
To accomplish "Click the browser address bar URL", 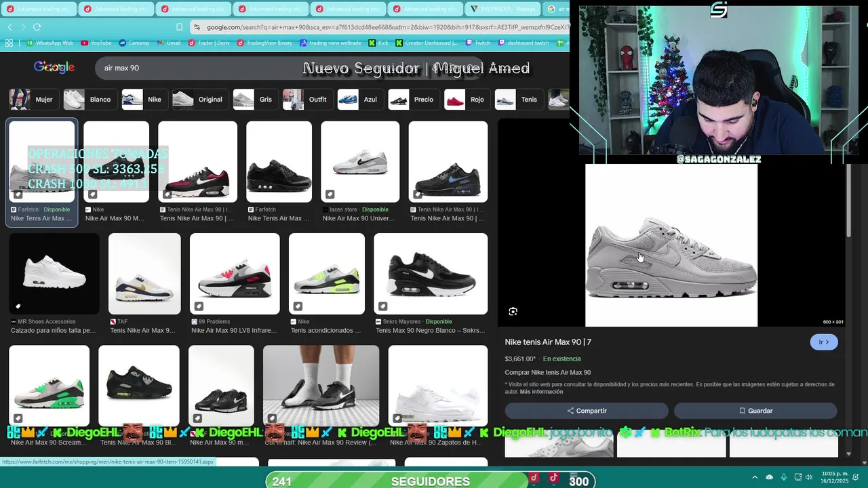I will (x=387, y=27).
